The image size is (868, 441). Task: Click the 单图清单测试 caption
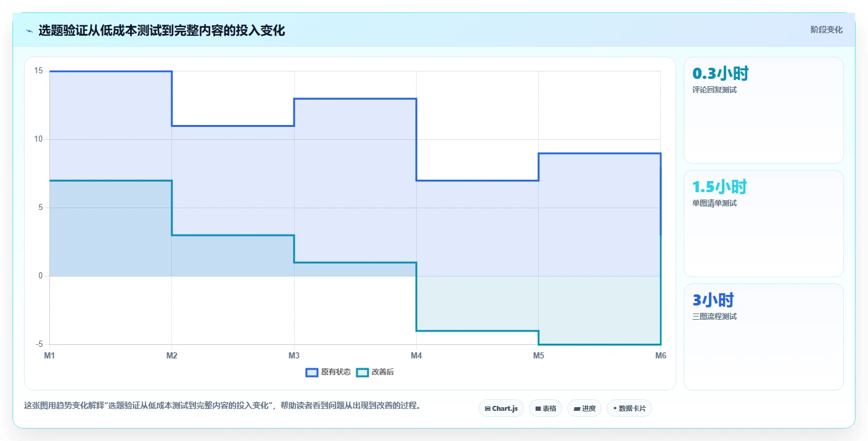(714, 203)
